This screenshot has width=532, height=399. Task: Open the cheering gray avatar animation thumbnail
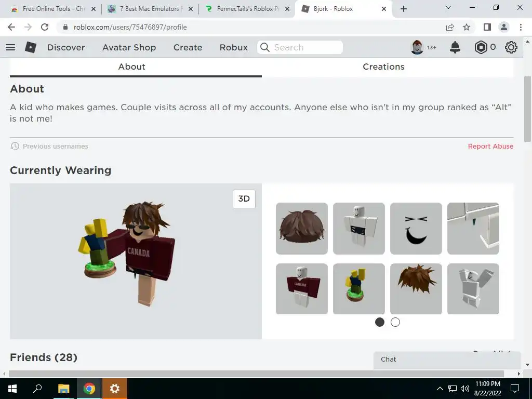[x=473, y=289]
